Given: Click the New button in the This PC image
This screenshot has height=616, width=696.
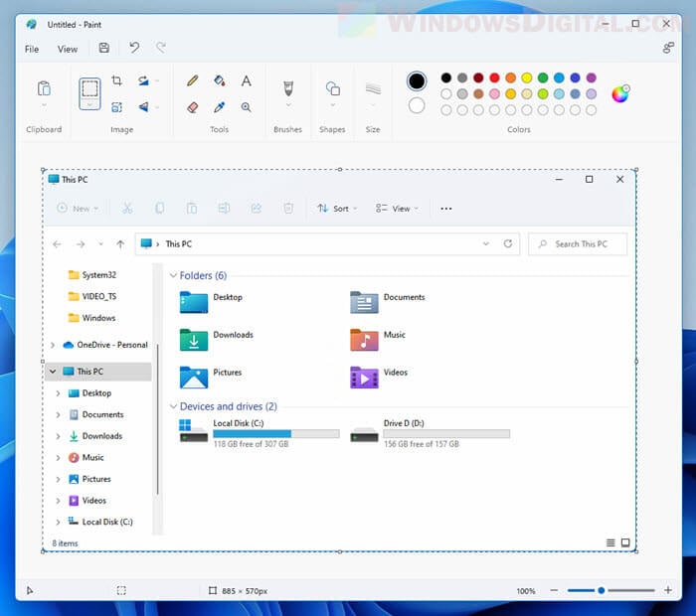Looking at the screenshot, I should 78,209.
